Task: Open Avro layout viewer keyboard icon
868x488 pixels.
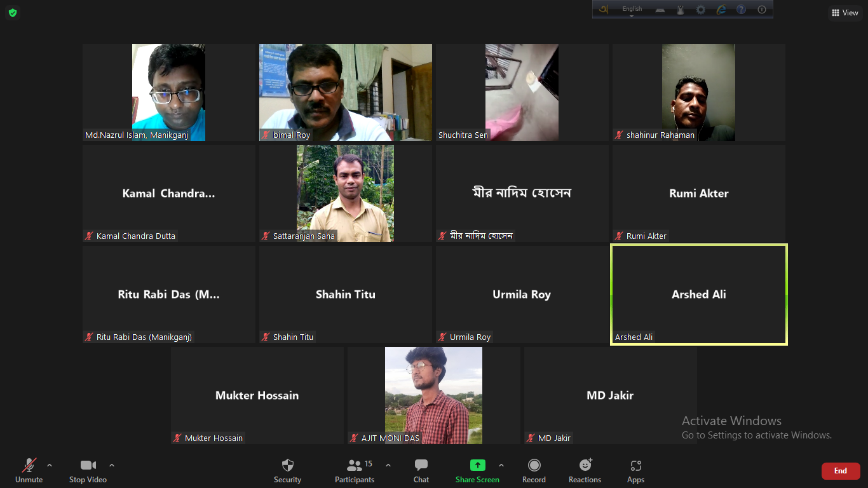Action: (660, 10)
